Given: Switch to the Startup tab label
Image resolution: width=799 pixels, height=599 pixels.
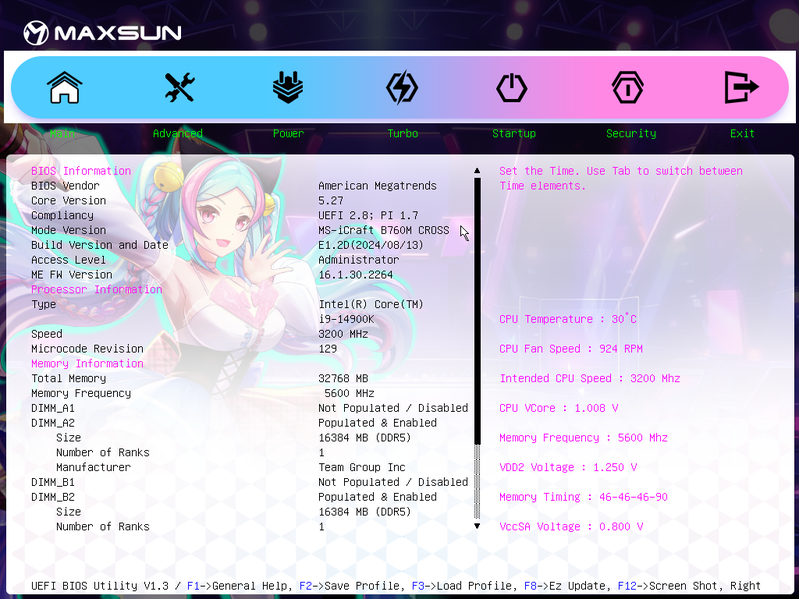Looking at the screenshot, I should [514, 133].
